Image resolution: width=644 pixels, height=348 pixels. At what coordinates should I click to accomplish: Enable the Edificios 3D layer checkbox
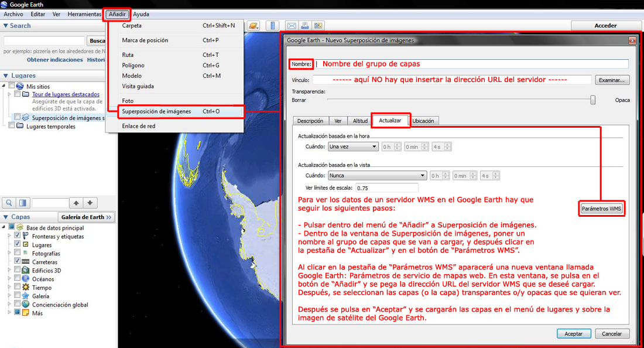[x=17, y=270]
